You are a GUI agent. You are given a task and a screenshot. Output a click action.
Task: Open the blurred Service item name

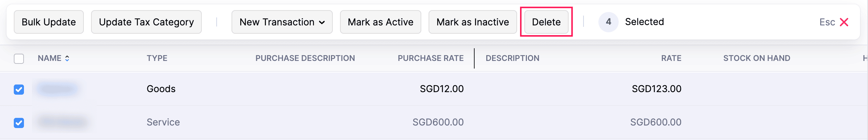tap(62, 122)
